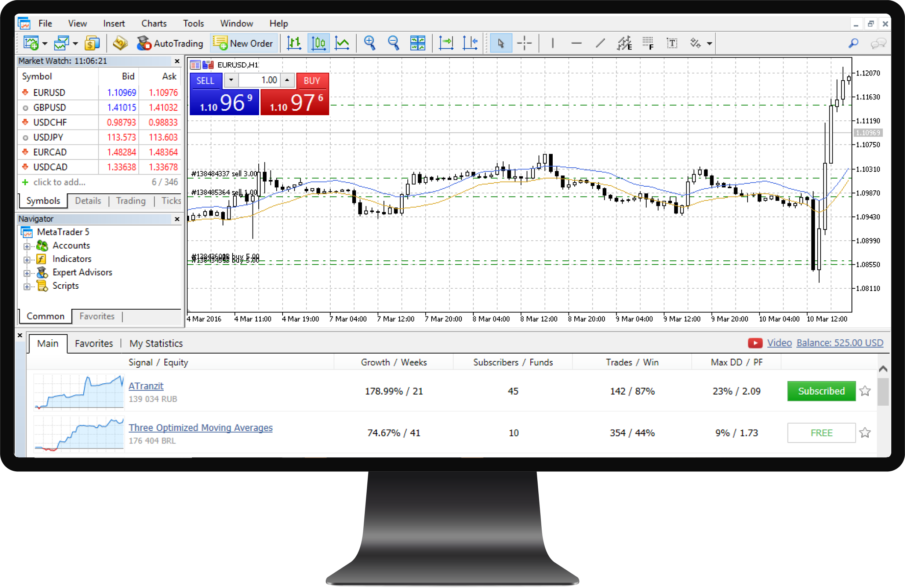Favorite Three Optimized Moving Averages with star
The height and width of the screenshot is (588, 905).
click(x=865, y=432)
